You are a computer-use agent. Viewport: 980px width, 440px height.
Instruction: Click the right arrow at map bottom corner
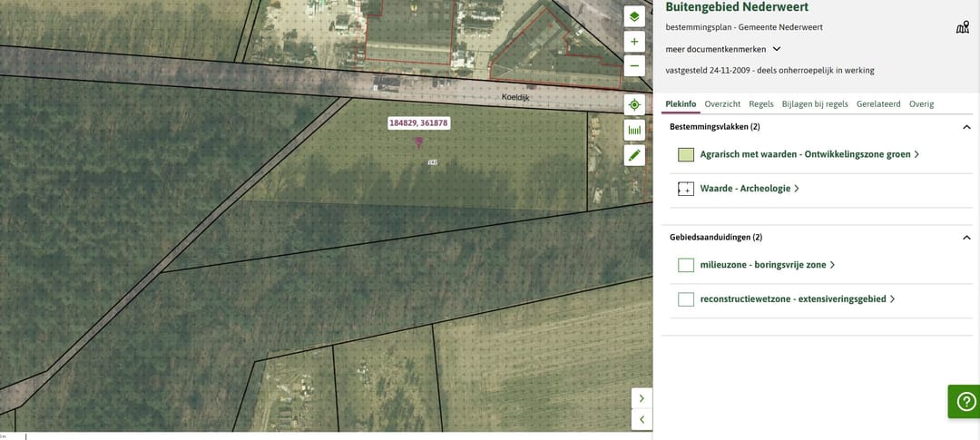(642, 398)
